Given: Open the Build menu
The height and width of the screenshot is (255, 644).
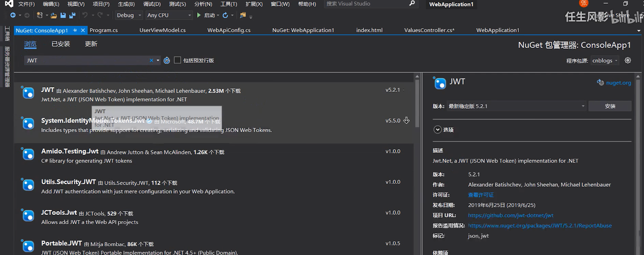Looking at the screenshot, I should pos(126,4).
